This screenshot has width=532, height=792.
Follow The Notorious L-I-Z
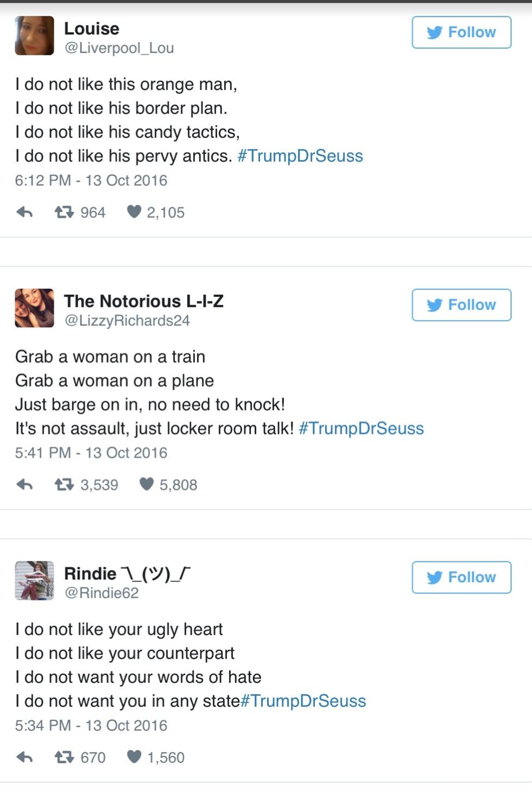pyautogui.click(x=461, y=305)
